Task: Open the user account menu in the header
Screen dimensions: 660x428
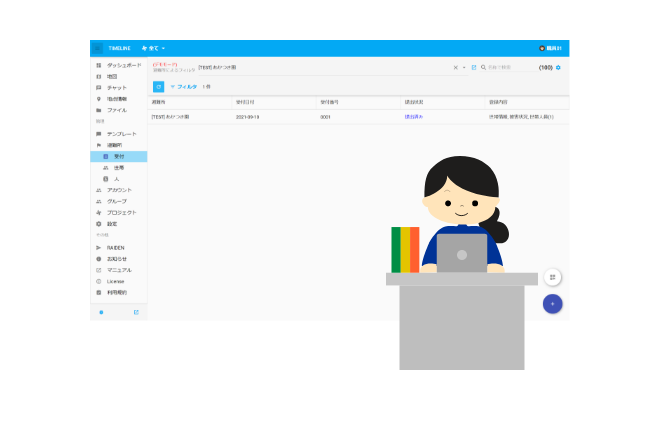Action: pos(550,48)
